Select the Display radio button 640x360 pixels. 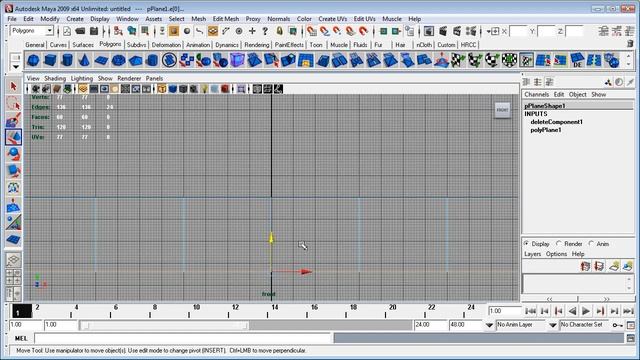coord(527,243)
